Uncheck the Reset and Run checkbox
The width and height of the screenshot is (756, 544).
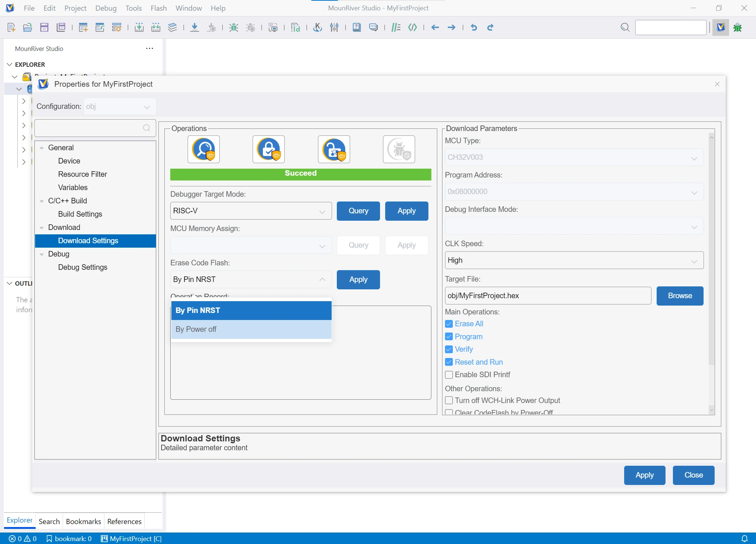click(x=449, y=362)
